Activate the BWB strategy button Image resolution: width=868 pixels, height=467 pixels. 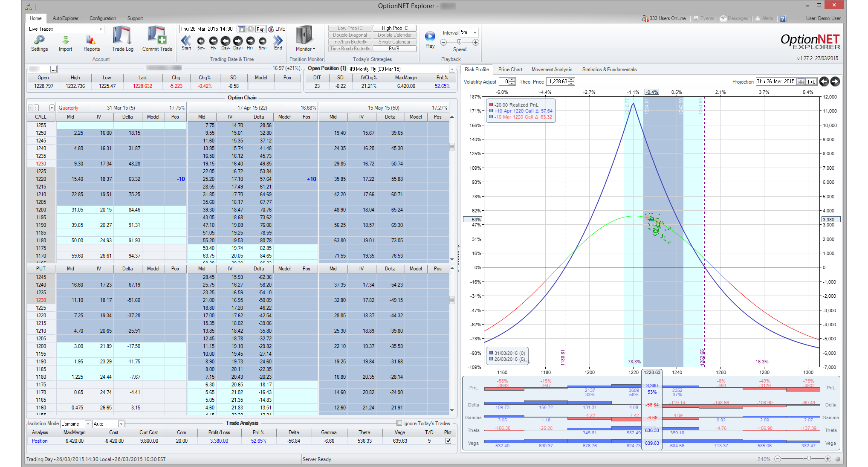(394, 48)
